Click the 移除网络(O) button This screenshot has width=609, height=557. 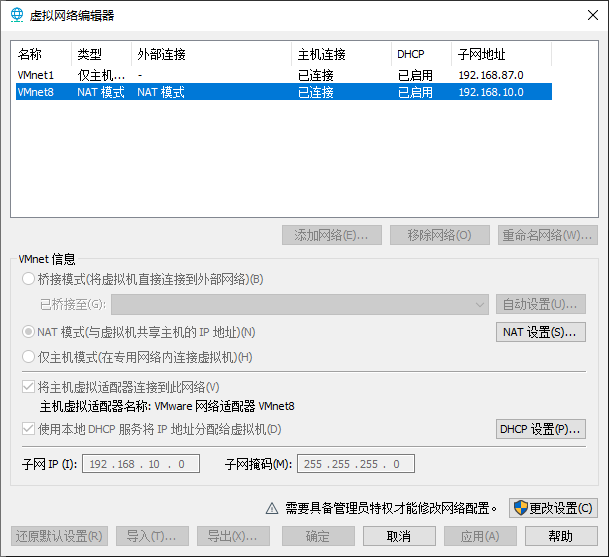pos(440,235)
